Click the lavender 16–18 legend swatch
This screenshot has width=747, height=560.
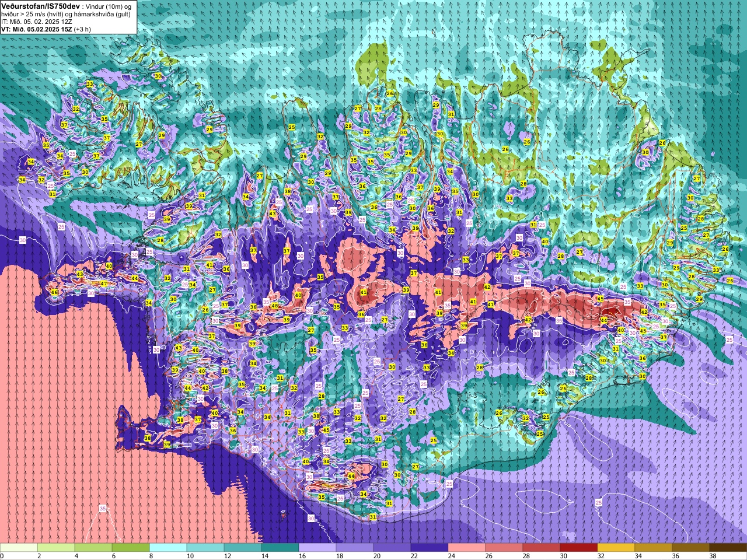(x=317, y=548)
